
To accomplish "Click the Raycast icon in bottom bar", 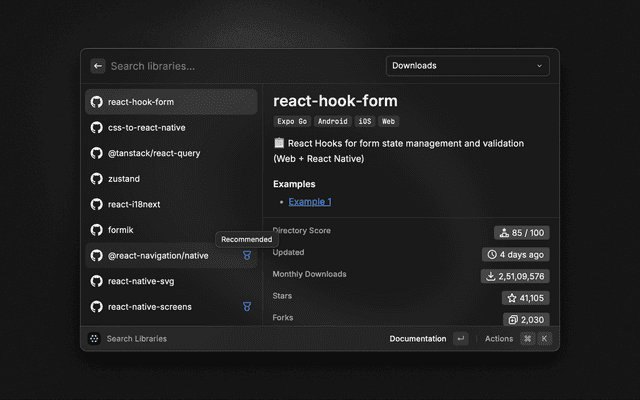I will [94, 339].
